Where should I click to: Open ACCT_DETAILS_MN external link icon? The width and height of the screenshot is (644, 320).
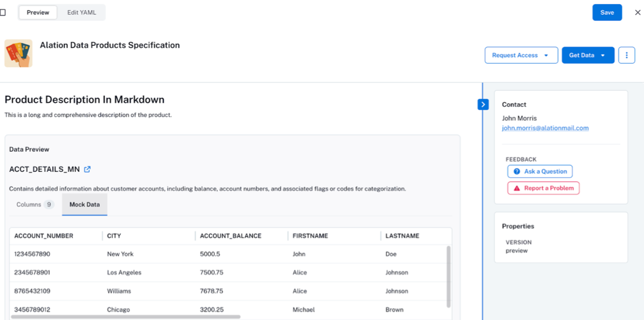[x=87, y=169]
